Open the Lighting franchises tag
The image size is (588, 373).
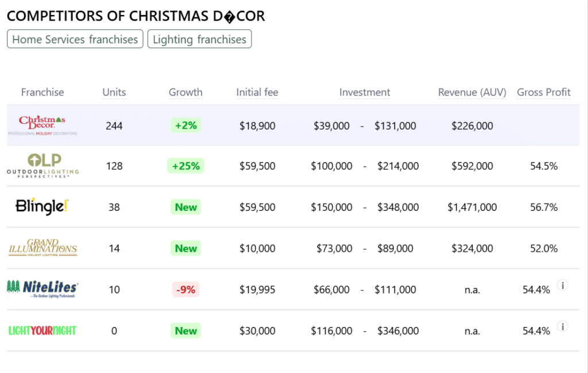[x=199, y=39]
